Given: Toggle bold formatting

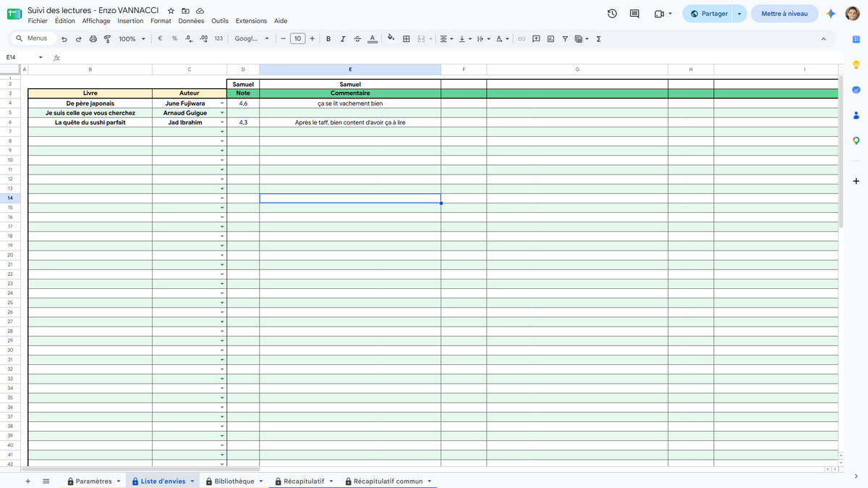Looking at the screenshot, I should pos(328,39).
